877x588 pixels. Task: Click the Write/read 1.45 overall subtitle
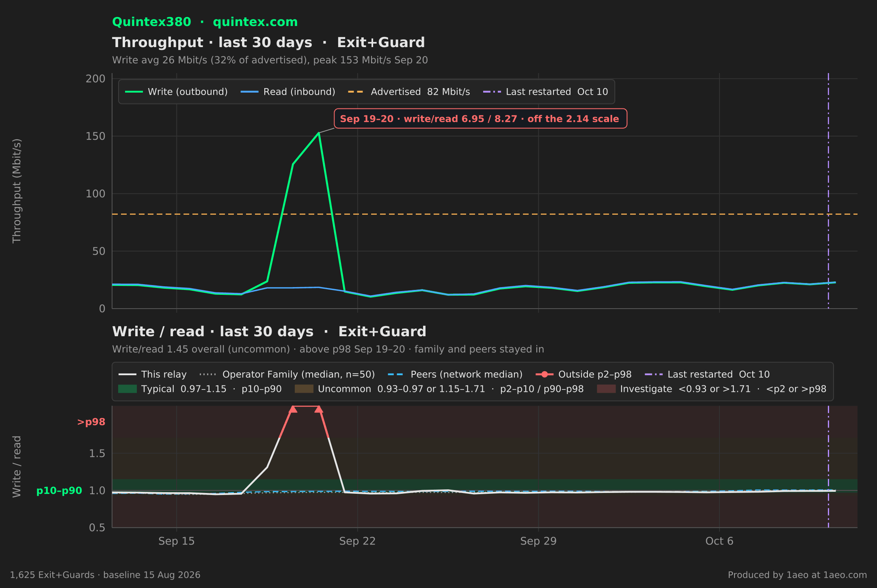pyautogui.click(x=328, y=349)
